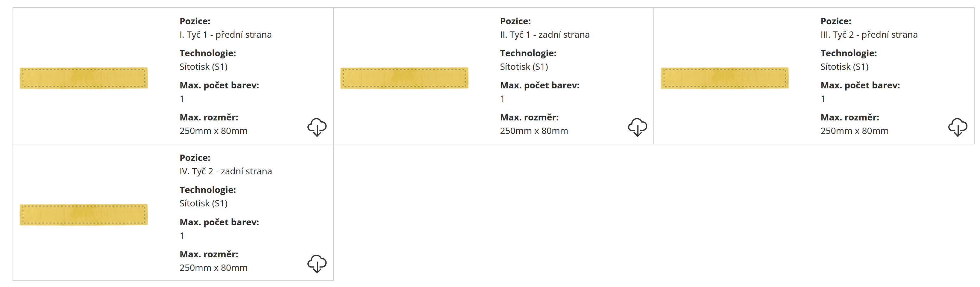Screen dimensions: 980x287
Task: Open yellow print-area image for position IV
Action: click(x=84, y=215)
